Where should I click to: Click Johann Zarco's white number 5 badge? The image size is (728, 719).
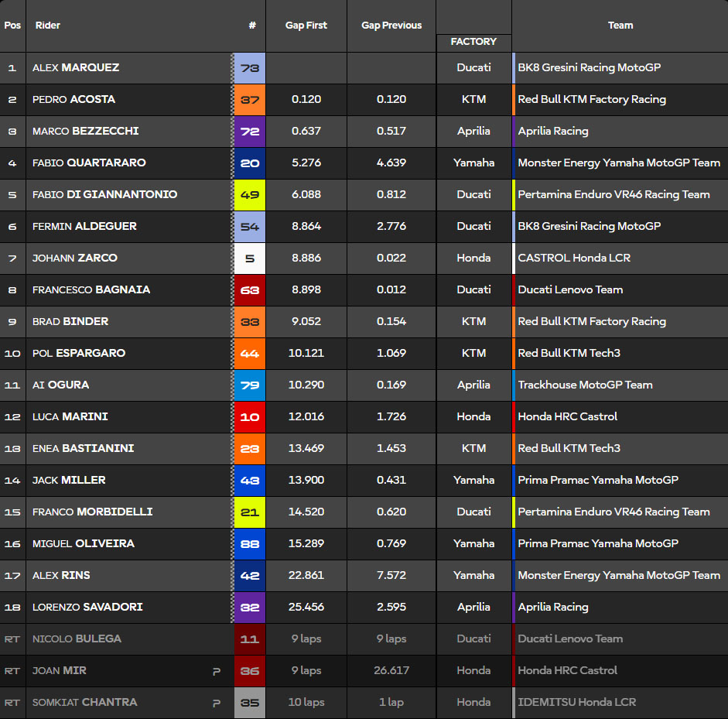pyautogui.click(x=249, y=258)
